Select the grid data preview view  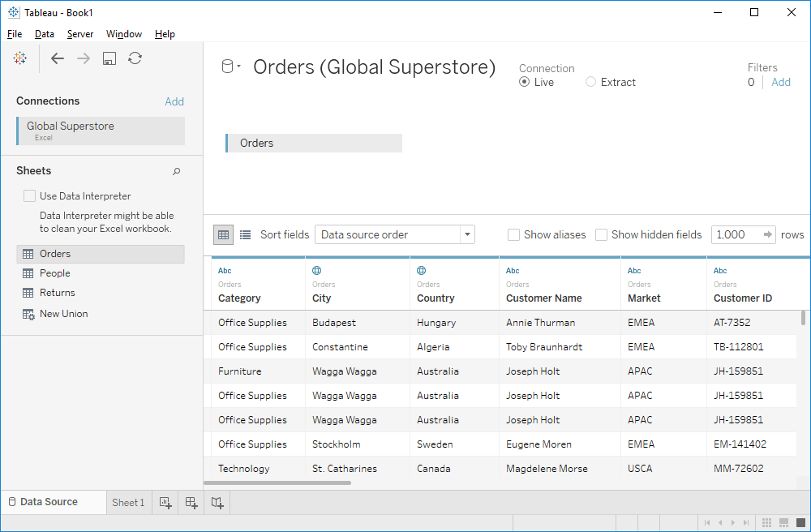(x=223, y=234)
